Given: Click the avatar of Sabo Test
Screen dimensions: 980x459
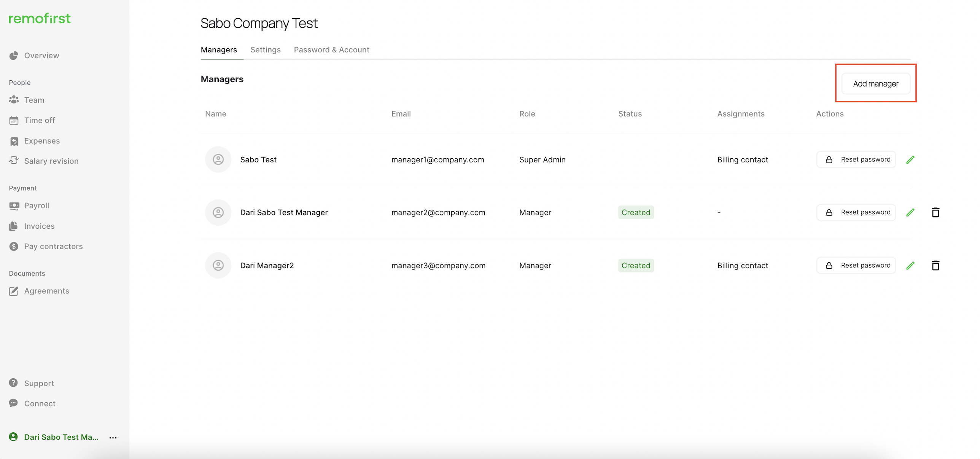Looking at the screenshot, I should coord(218,159).
